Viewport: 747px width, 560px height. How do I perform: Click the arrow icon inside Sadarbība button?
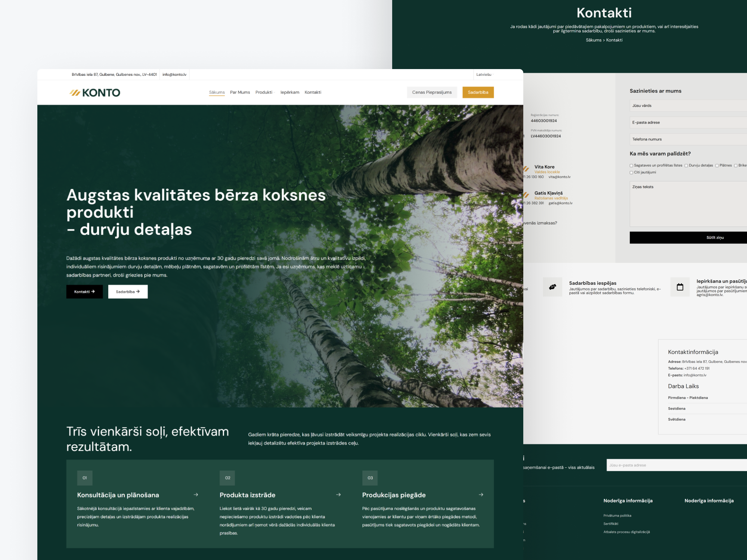137,292
